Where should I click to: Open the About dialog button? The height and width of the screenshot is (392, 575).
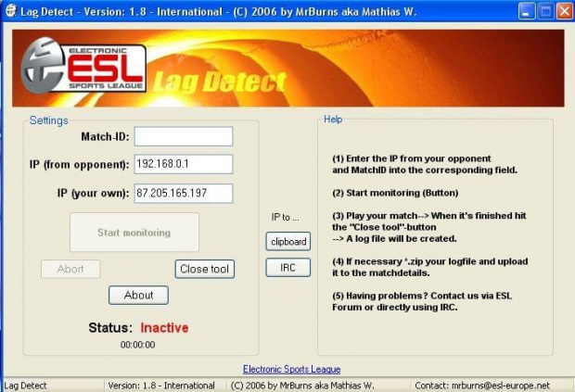(x=138, y=295)
